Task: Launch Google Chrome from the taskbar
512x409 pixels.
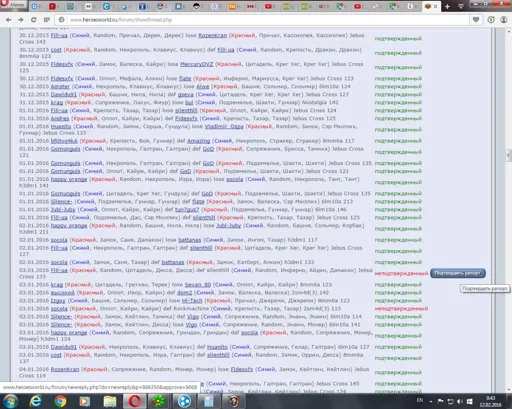Action: 60,401
